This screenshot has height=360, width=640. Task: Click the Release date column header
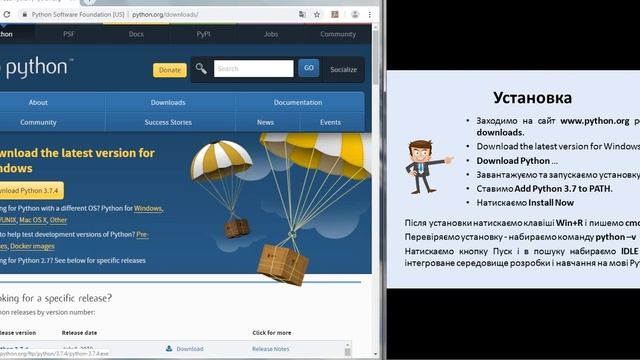coord(79,333)
